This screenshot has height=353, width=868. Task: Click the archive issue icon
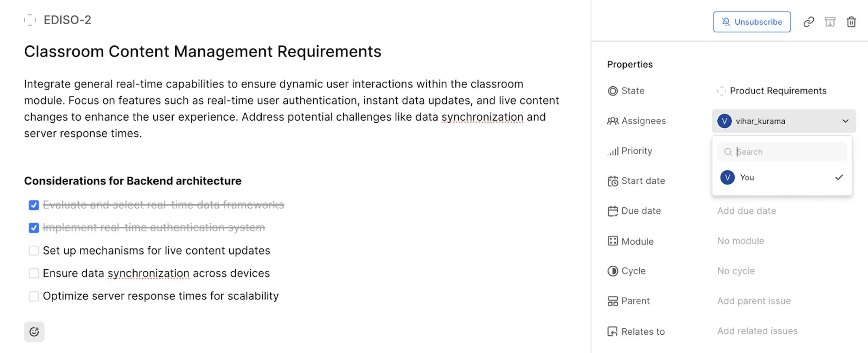(830, 22)
